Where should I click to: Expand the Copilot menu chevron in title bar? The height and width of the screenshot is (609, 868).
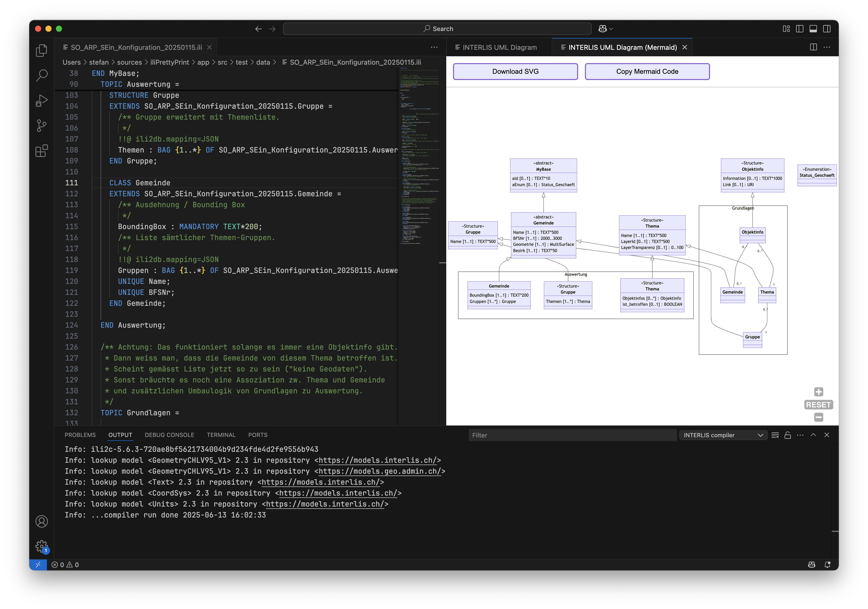click(x=611, y=29)
